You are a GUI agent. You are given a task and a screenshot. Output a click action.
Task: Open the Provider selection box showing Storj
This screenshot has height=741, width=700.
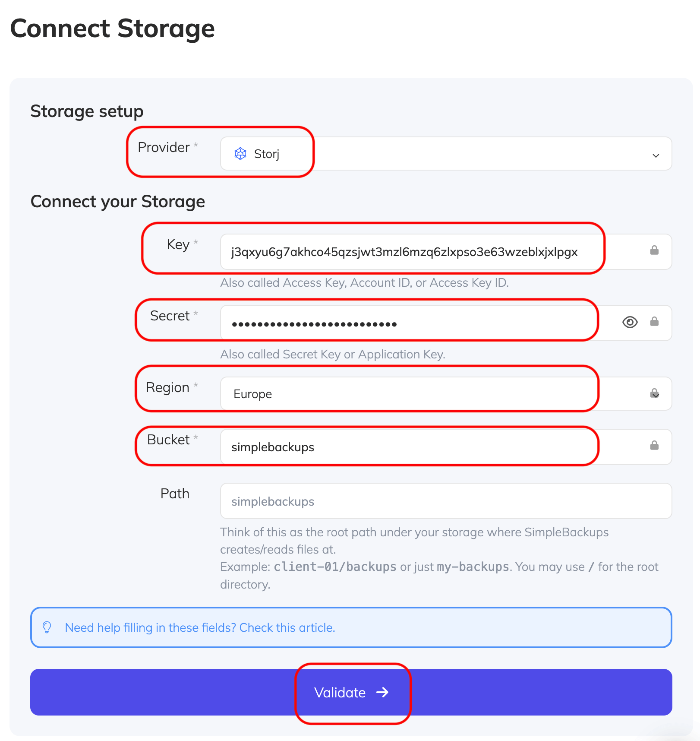[266, 154]
